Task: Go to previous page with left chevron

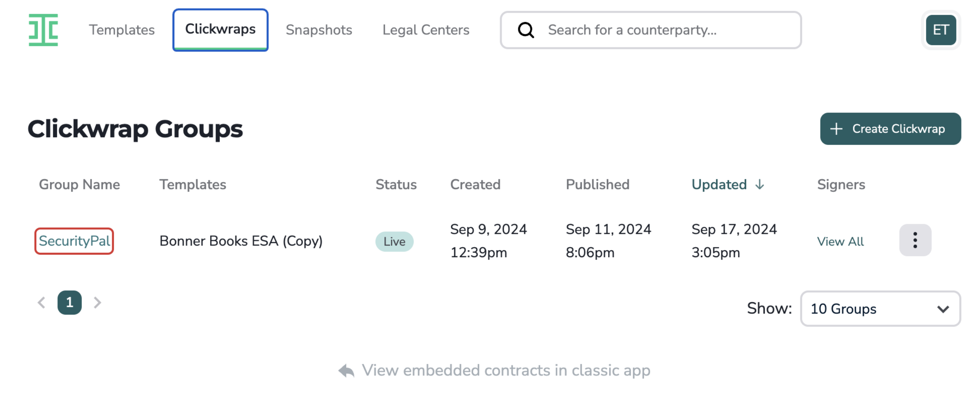Action: (x=41, y=303)
